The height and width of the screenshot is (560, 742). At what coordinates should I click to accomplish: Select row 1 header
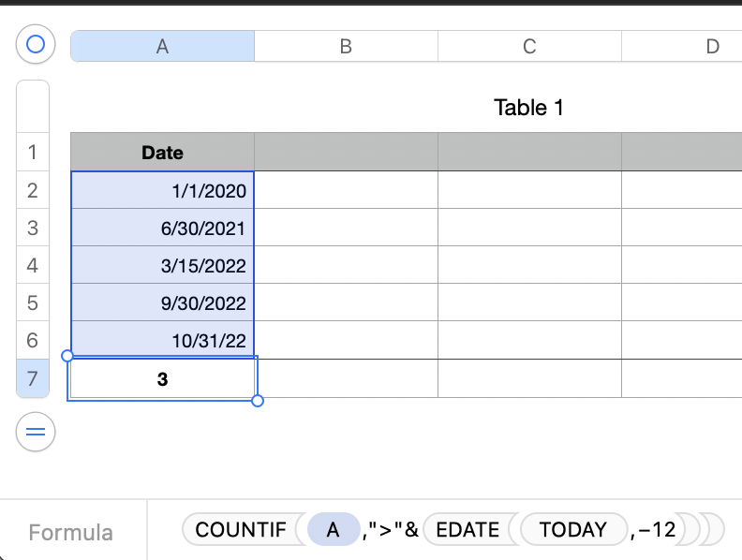point(33,152)
